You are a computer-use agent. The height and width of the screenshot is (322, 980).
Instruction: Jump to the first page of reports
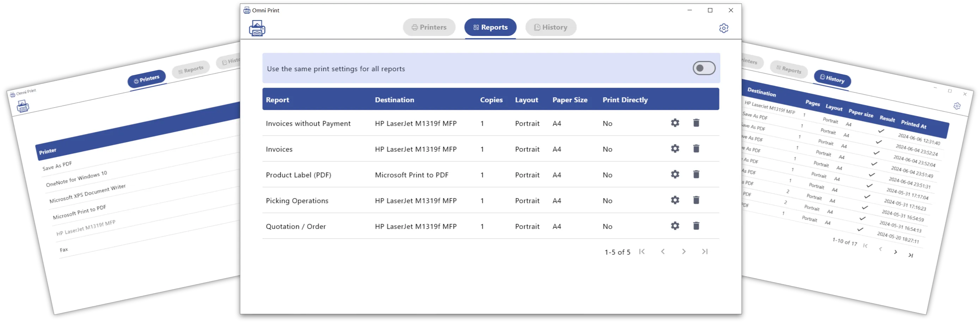(642, 251)
